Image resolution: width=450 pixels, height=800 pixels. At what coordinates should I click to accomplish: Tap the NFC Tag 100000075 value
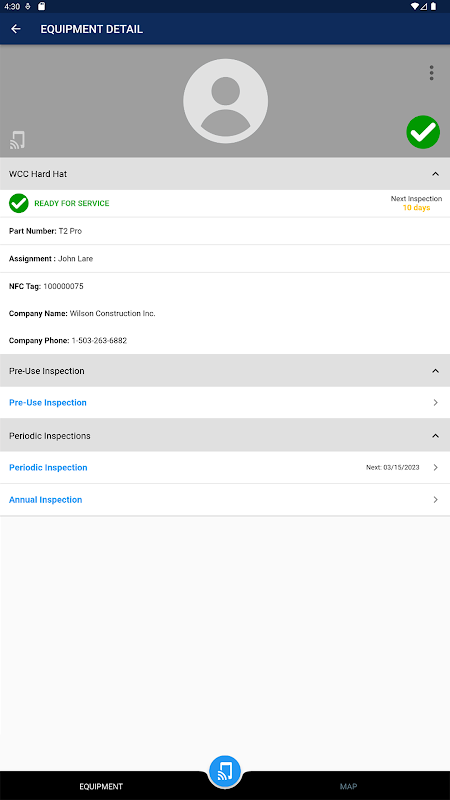pyautogui.click(x=63, y=286)
